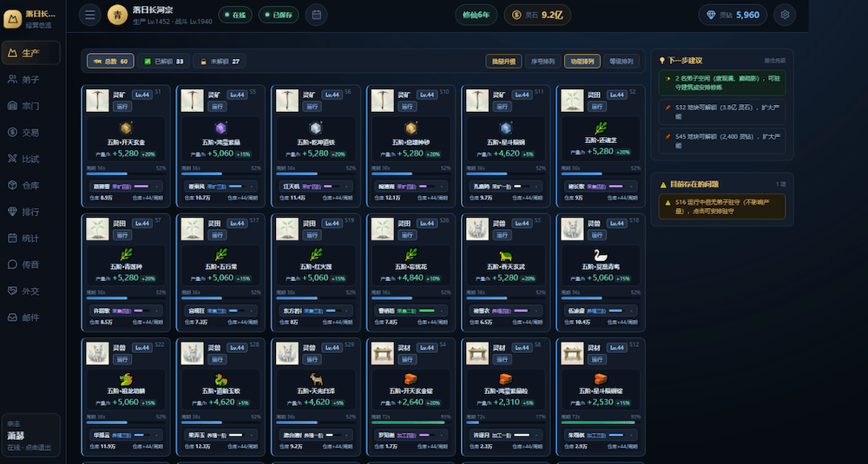Open the 比试 crossed-swords entry
The image size is (868, 464).
click(30, 160)
